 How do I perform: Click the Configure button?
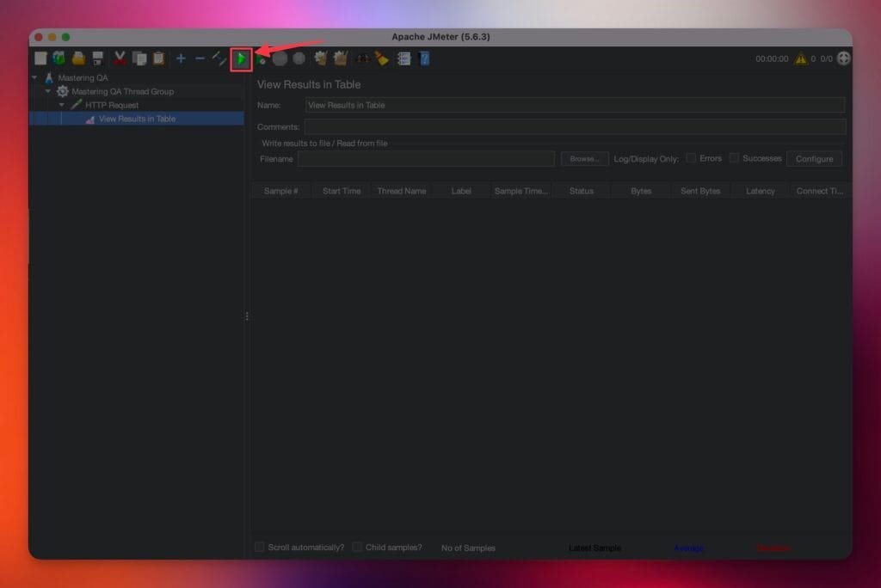tap(814, 159)
